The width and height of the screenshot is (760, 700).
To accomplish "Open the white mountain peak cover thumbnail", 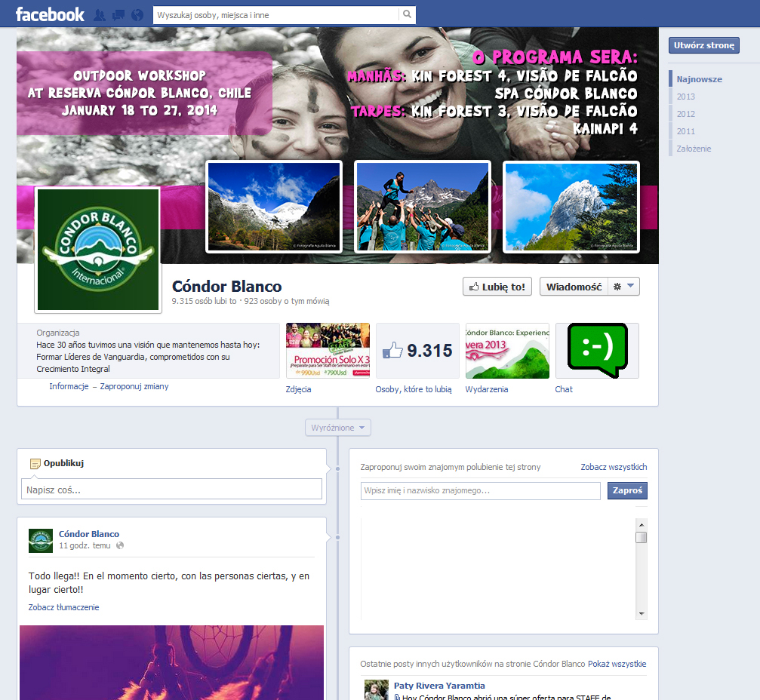I will pyautogui.click(x=571, y=207).
